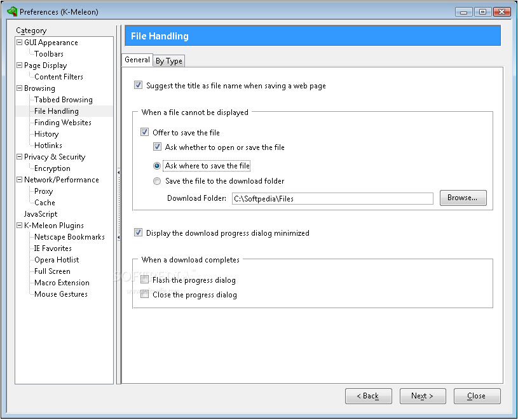Open Cache settings

coord(44,203)
